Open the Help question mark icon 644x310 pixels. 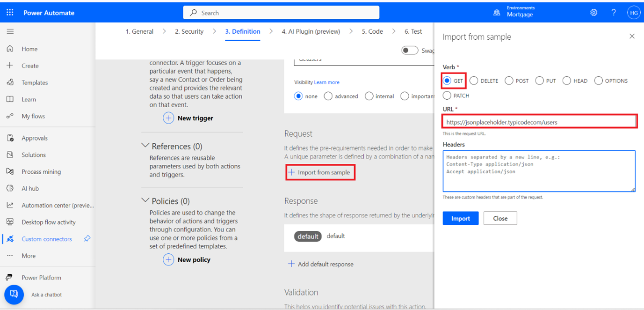(614, 13)
